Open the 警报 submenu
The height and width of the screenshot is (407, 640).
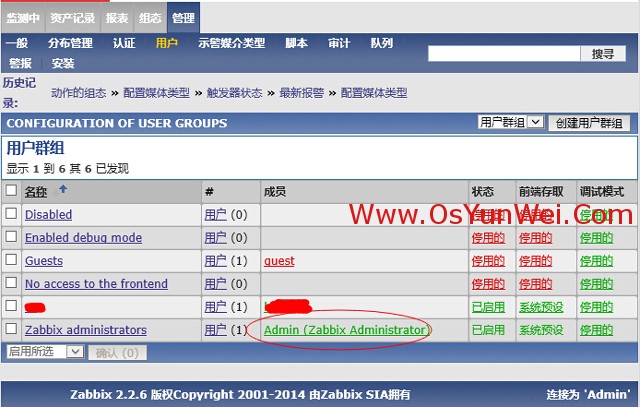[20, 63]
